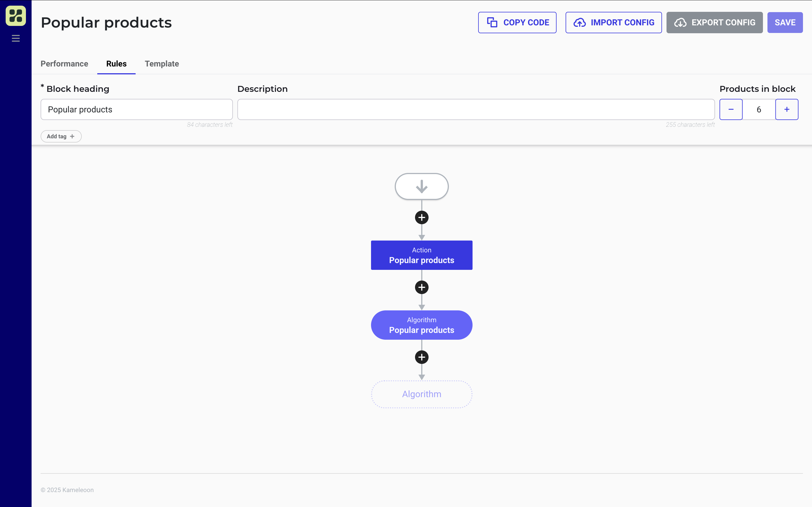
Task: Click the Import Config cloud upload button
Action: 613,23
